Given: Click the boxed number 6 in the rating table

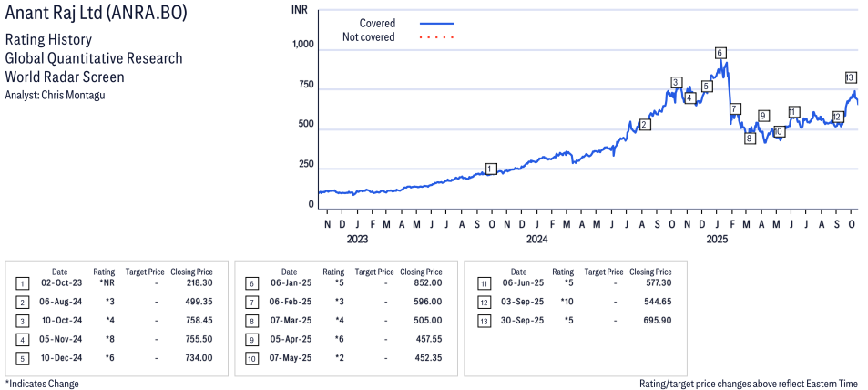Looking at the screenshot, I should [251, 283].
